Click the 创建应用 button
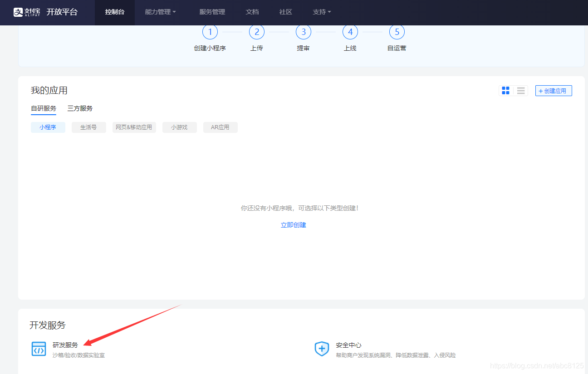This screenshot has height=374, width=588. 554,91
